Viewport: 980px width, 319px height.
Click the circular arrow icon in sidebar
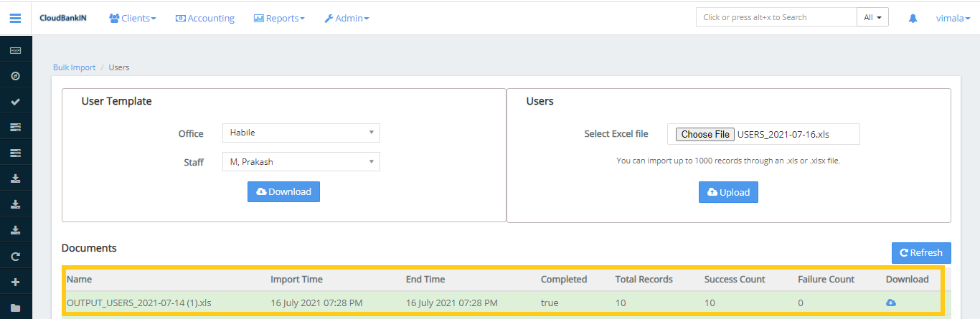click(15, 257)
